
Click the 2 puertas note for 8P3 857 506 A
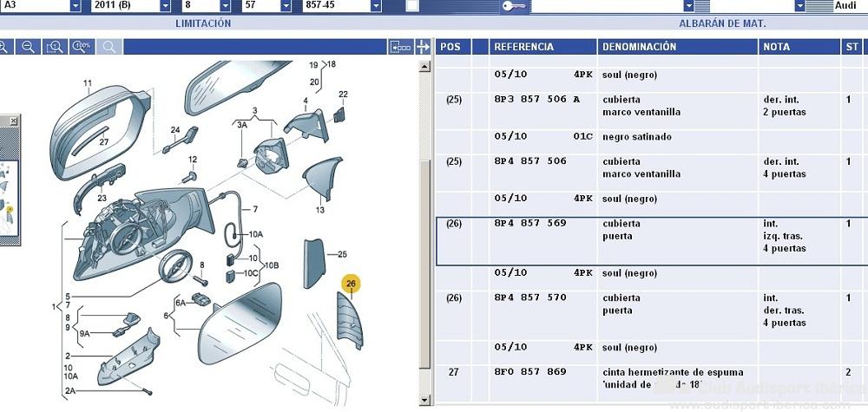click(x=785, y=112)
